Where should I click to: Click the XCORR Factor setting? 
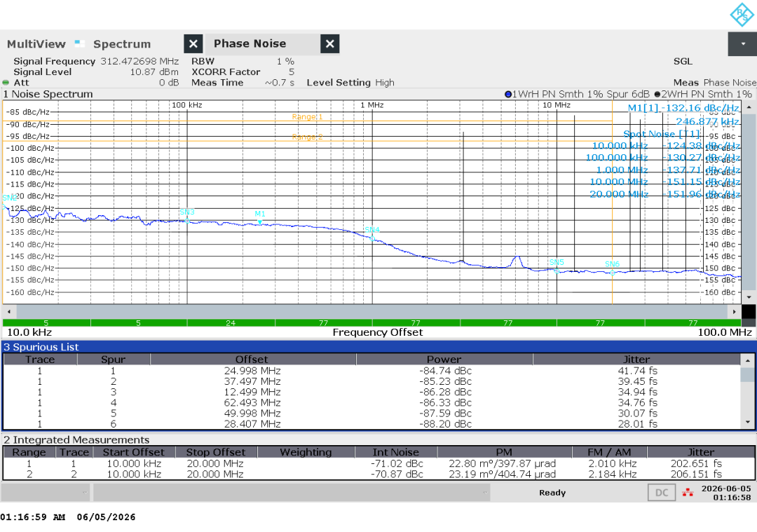tap(243, 72)
